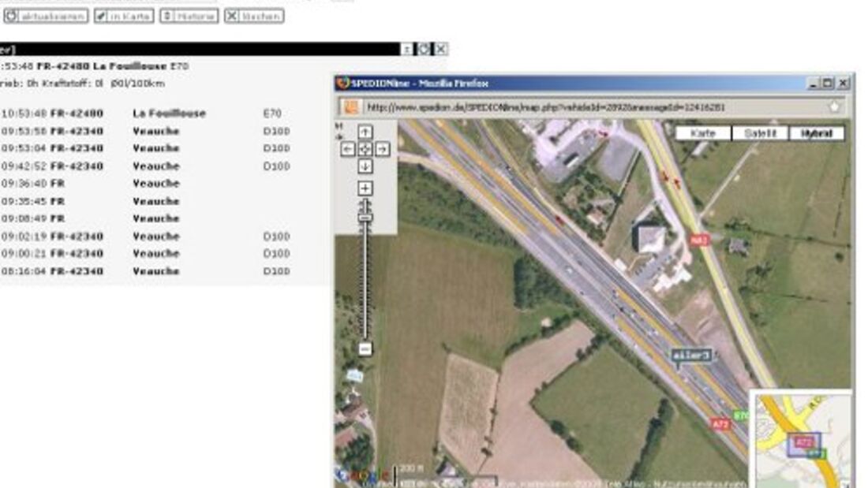Pan the map right

click(383, 149)
